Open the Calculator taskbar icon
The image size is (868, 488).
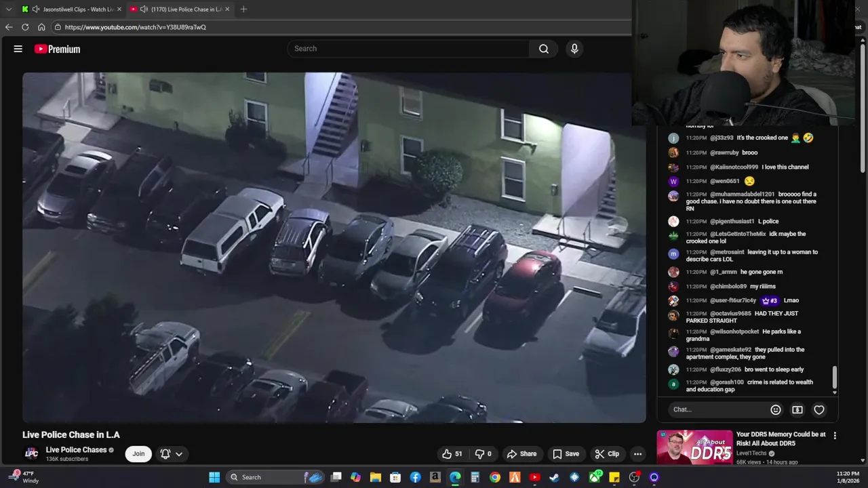pos(475,477)
